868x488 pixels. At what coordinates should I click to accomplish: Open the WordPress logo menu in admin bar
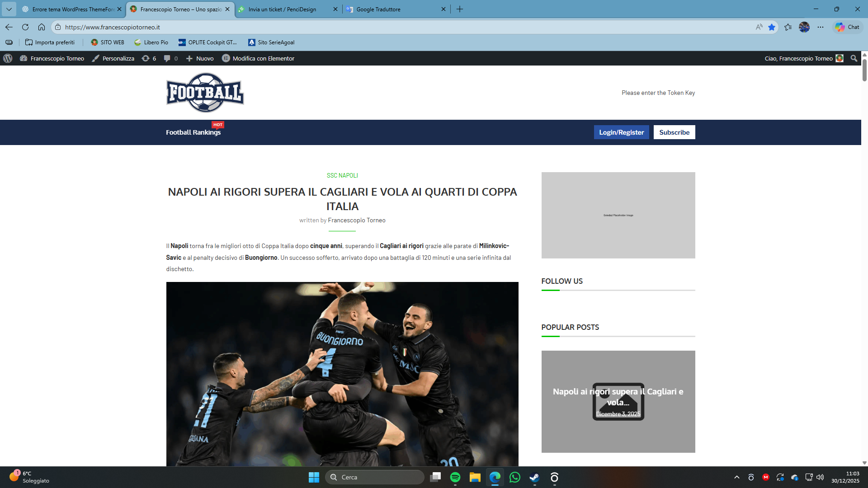[8, 58]
